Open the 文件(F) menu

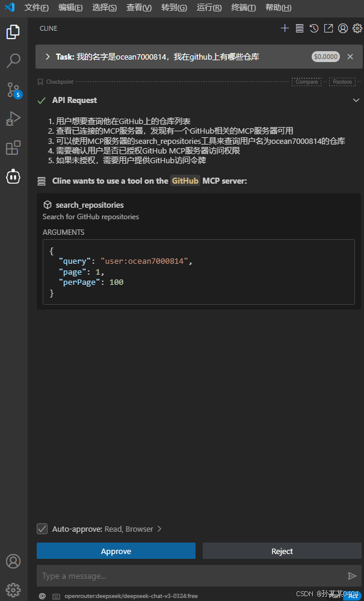click(36, 8)
